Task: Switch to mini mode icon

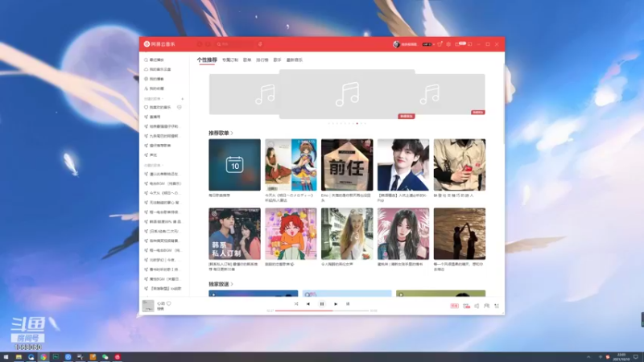Action: click(x=470, y=44)
